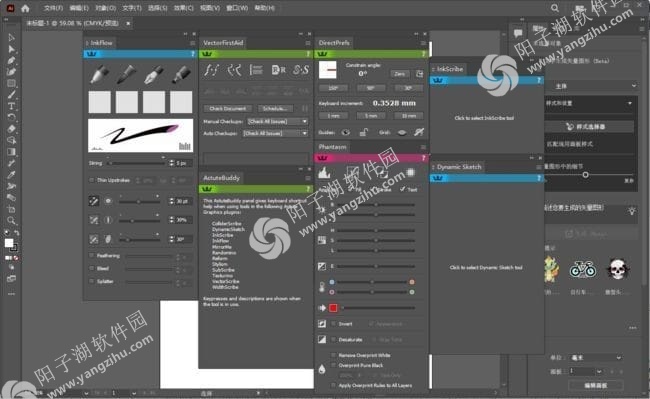650x399 pixels.
Task: Select the Direct Selection tool in toolbar
Action: [11, 49]
